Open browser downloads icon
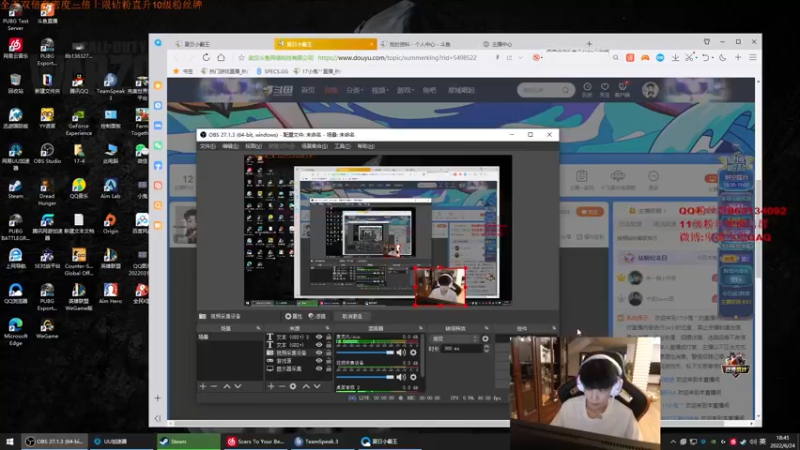This screenshot has height=450, width=800. click(675, 58)
